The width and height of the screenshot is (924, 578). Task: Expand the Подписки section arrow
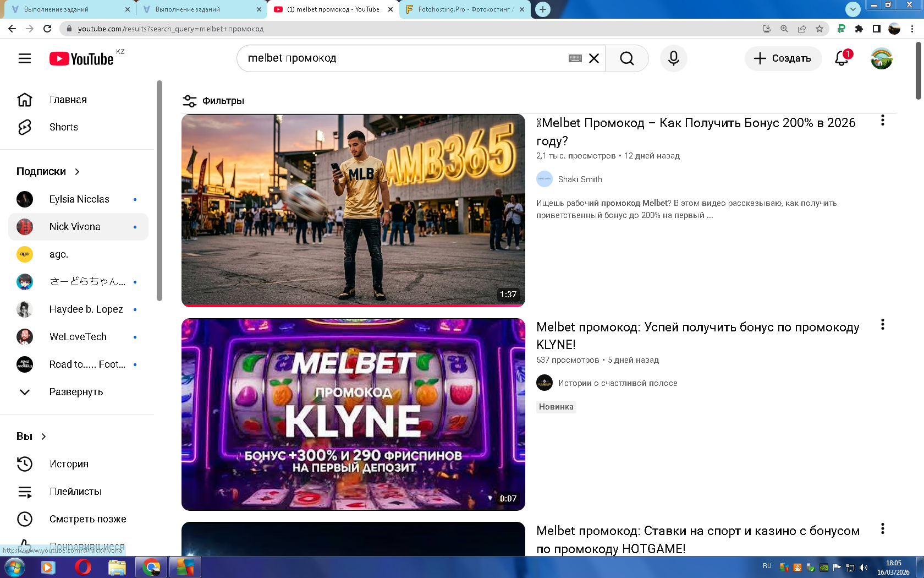[77, 172]
